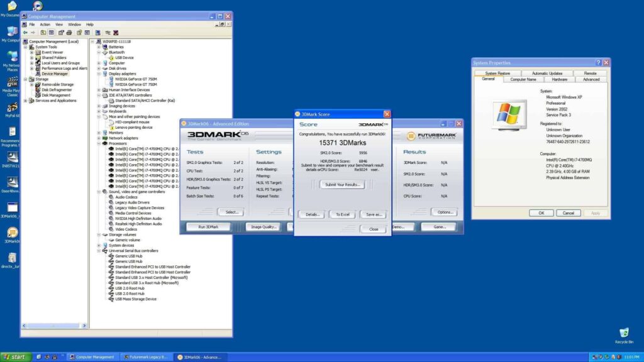The image size is (644, 362).
Task: Select the Shared Folders icon in the console tree
Action: tap(38, 58)
